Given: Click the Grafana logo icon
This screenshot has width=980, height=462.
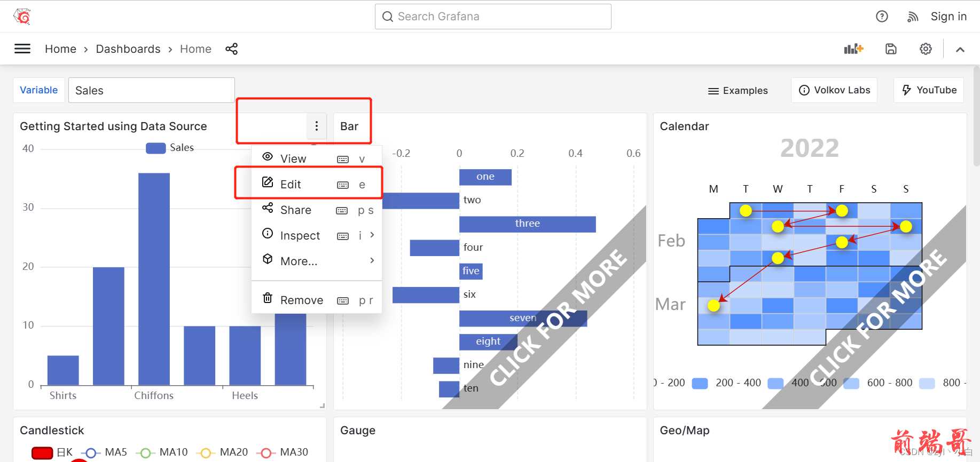Looking at the screenshot, I should (x=22, y=17).
